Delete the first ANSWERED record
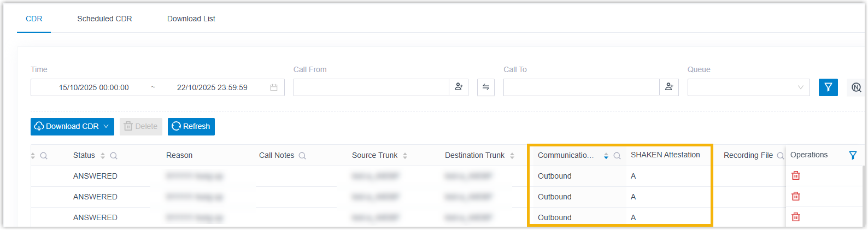This screenshot has width=868, height=230. 796,175
